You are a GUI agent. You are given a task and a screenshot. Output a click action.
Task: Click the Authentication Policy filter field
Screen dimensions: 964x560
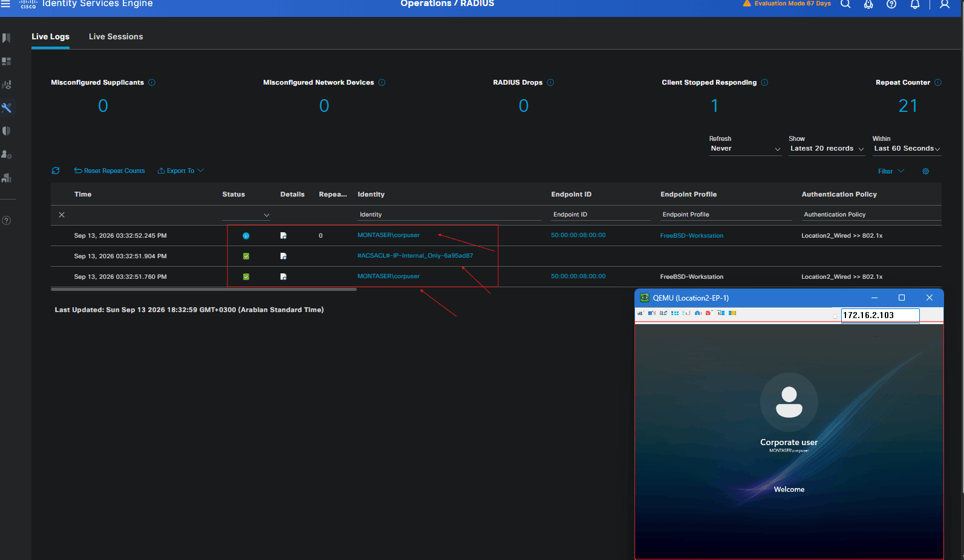871,215
